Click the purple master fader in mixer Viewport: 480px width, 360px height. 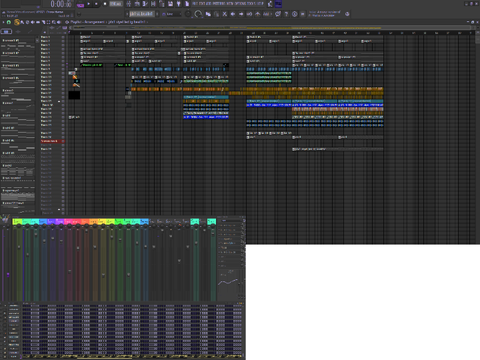(8, 274)
